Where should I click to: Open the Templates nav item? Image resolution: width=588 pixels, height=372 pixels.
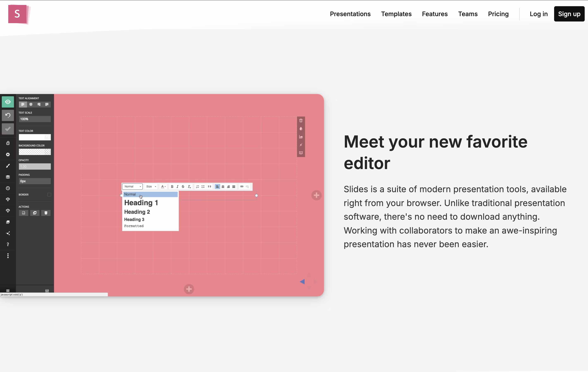point(396,14)
